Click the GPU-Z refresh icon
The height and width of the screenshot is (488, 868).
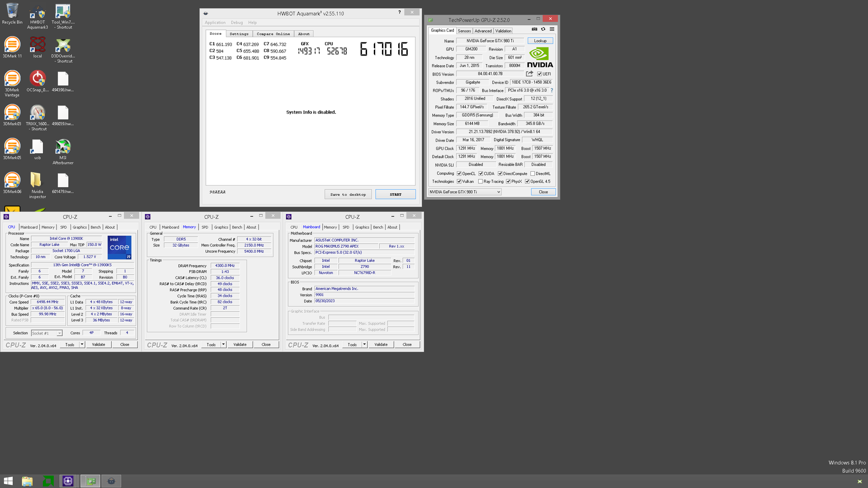(543, 29)
